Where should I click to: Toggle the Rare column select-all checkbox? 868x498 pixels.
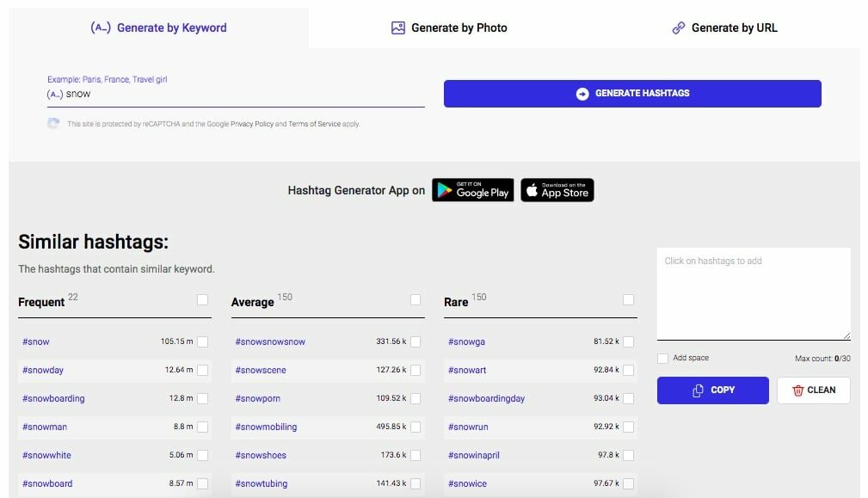628,300
